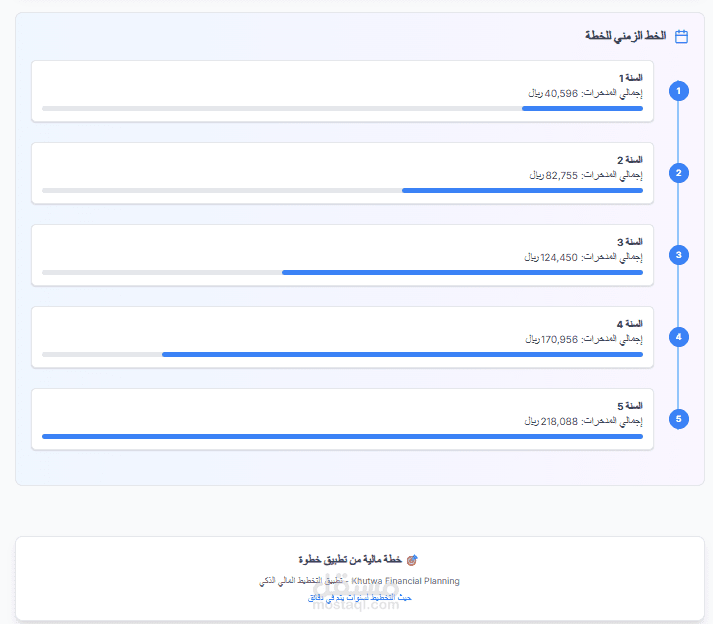Select timeline step circle number 4
The height and width of the screenshot is (624, 713).
click(x=679, y=337)
